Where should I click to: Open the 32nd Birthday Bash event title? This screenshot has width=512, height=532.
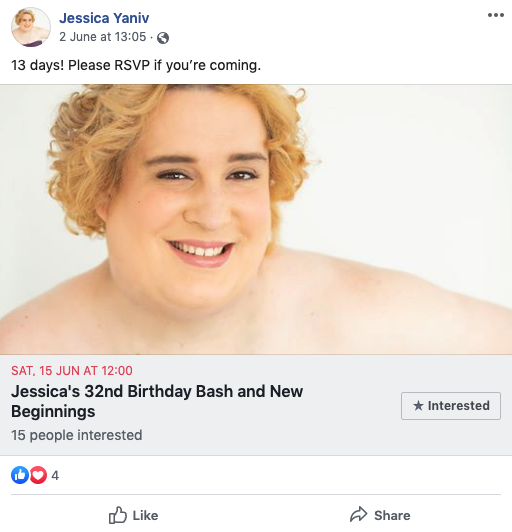[157, 401]
